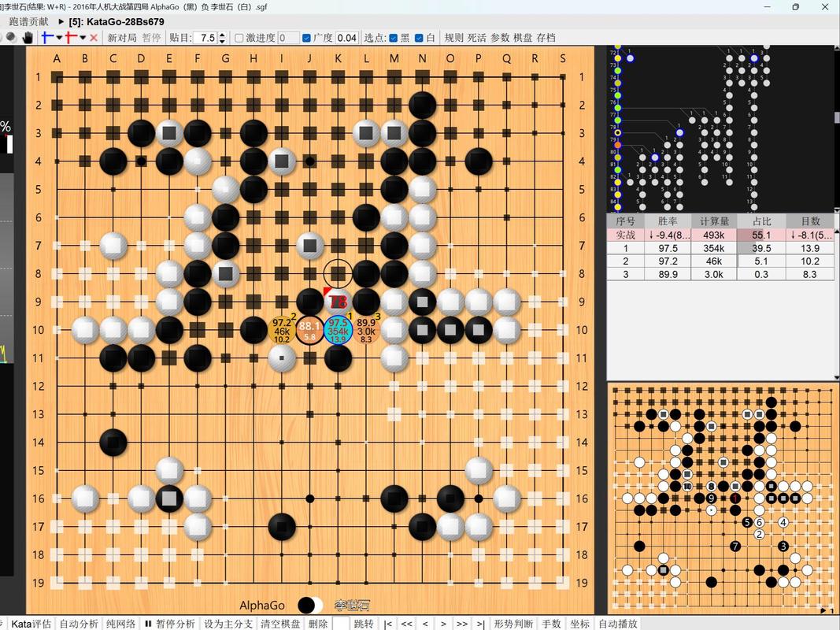The height and width of the screenshot is (630, 840).
Task: Open the 存档 menu item
Action: tap(546, 38)
